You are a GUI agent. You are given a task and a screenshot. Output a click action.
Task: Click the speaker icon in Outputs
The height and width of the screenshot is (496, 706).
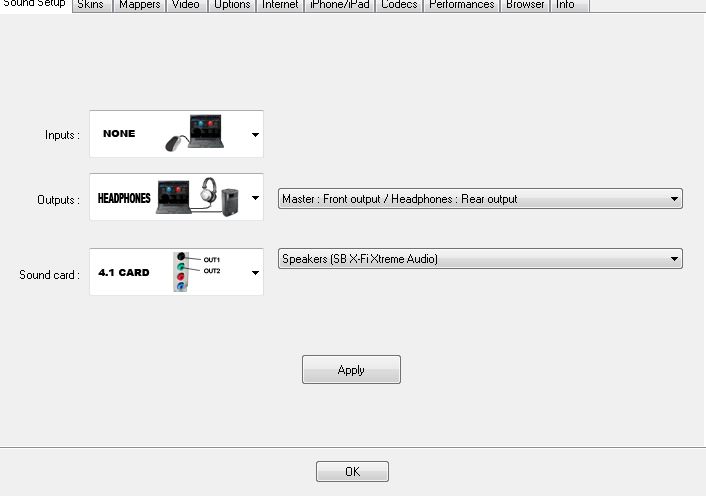230,202
